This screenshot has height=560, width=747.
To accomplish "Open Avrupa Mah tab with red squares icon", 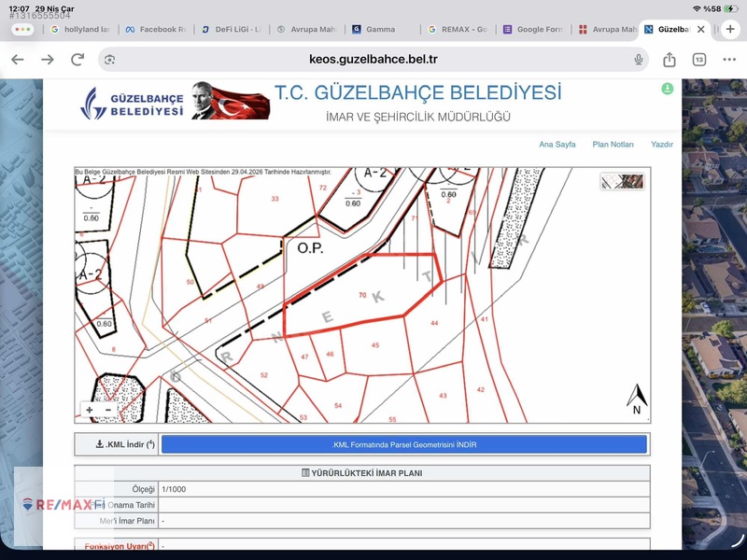I will point(608,29).
